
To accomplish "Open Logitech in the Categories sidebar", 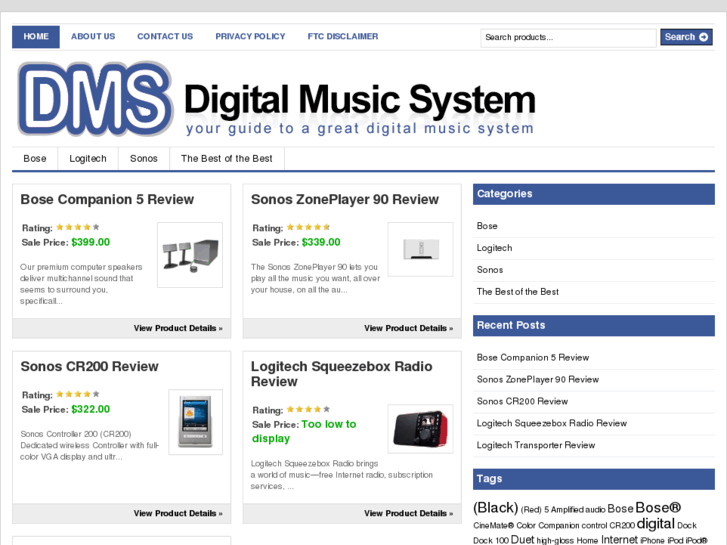I will [495, 248].
